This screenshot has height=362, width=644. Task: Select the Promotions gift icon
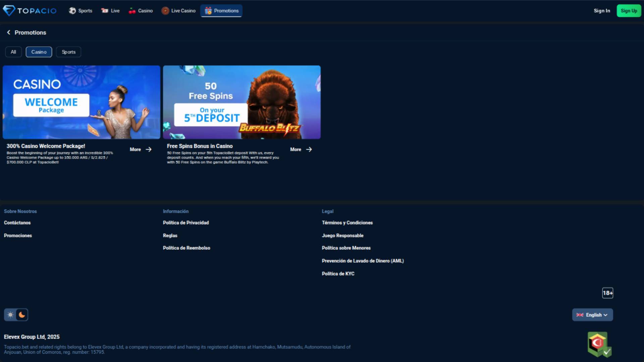(x=208, y=10)
